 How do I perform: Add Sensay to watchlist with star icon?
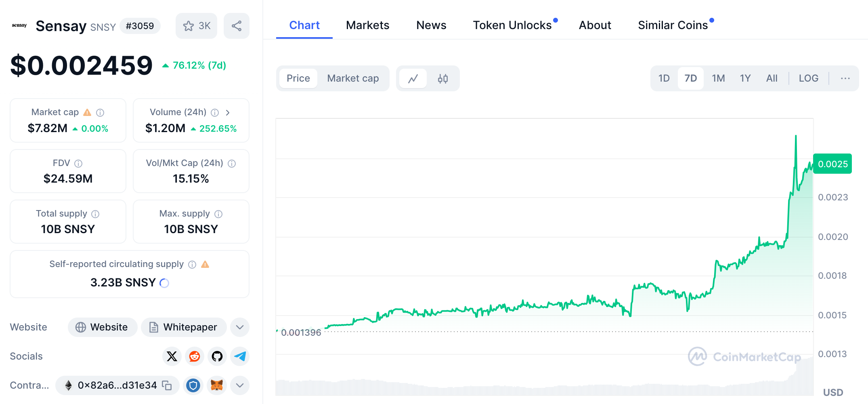pos(196,26)
